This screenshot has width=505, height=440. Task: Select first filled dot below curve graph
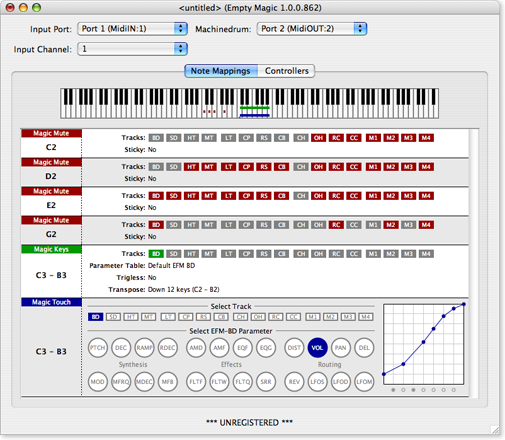(x=393, y=390)
